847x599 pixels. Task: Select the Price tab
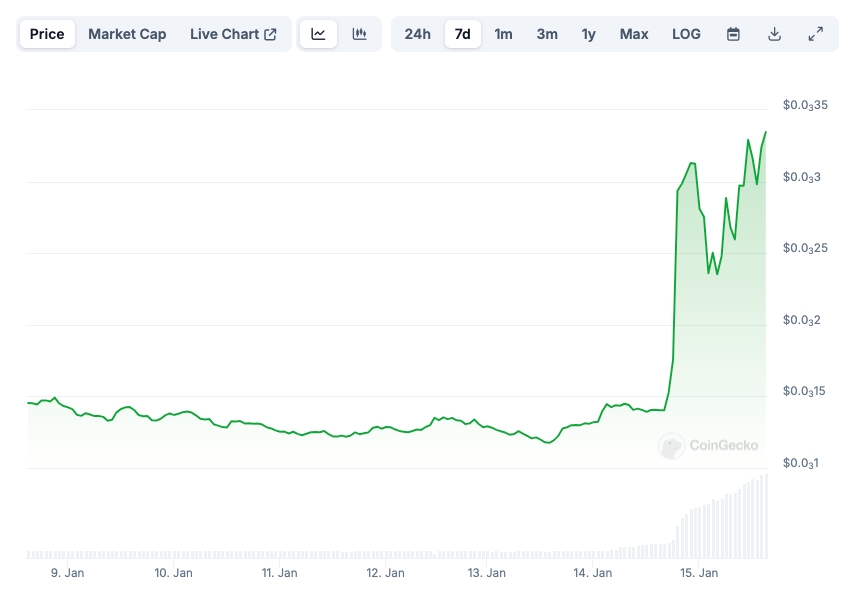tap(47, 34)
